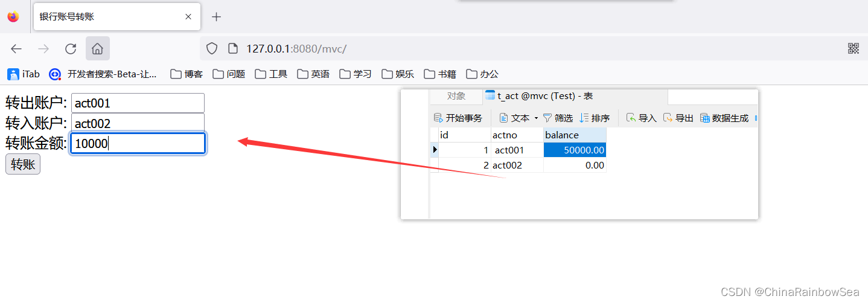Click the 文本 toolbar button
868x302 pixels.
pos(514,118)
